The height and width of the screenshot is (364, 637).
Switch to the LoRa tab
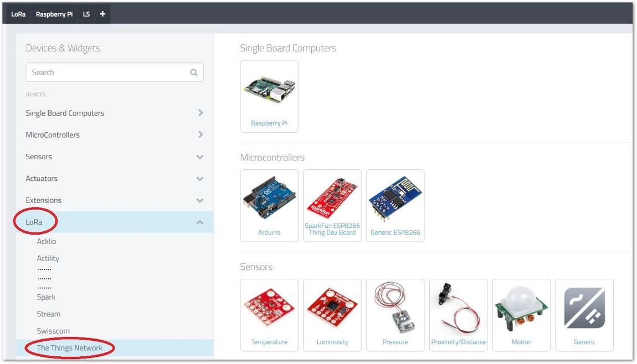pos(18,14)
